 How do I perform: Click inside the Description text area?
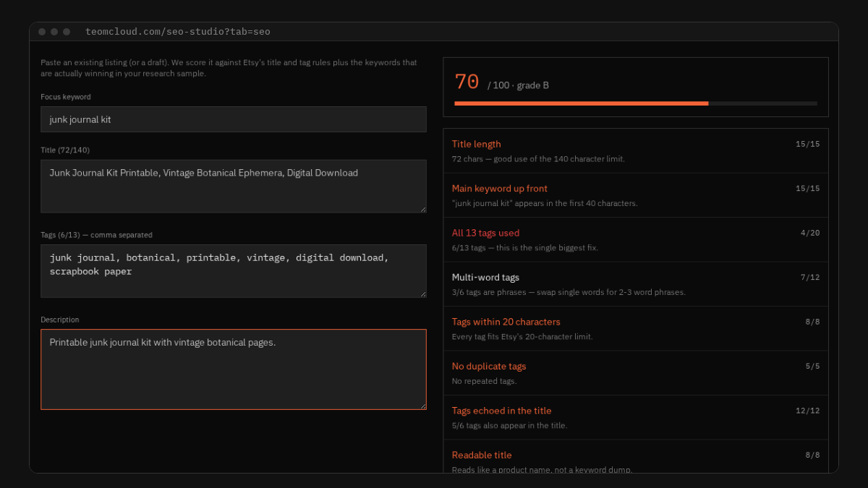click(234, 369)
